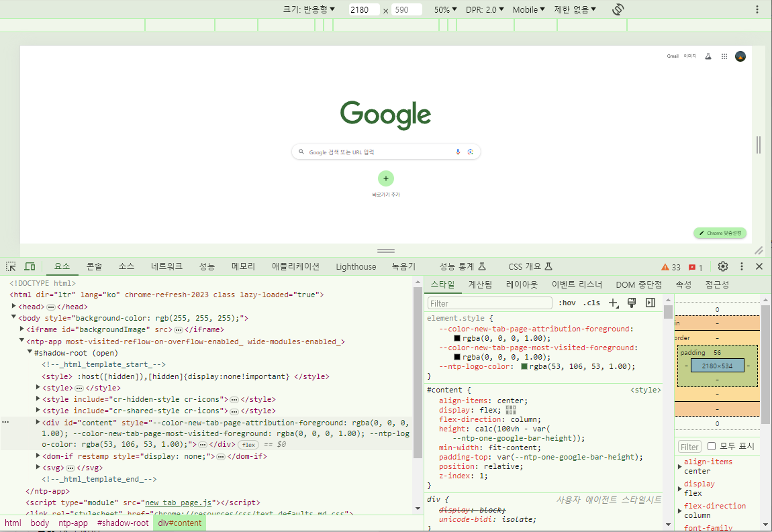Switch to the 소스 tab
Image resolution: width=772 pixels, height=532 pixels.
(x=126, y=266)
